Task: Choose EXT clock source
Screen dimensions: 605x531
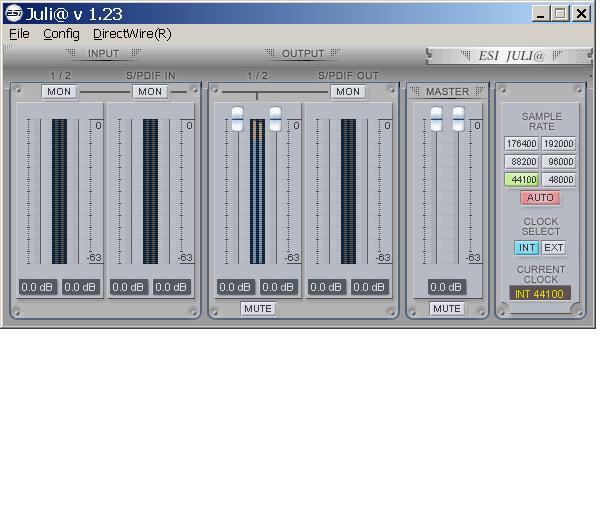Action: pyautogui.click(x=554, y=248)
